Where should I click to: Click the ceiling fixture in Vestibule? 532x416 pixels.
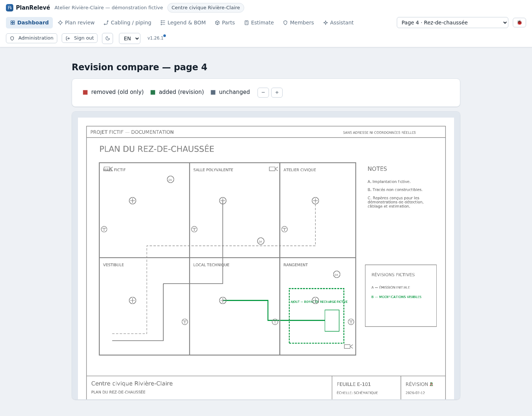click(x=133, y=301)
